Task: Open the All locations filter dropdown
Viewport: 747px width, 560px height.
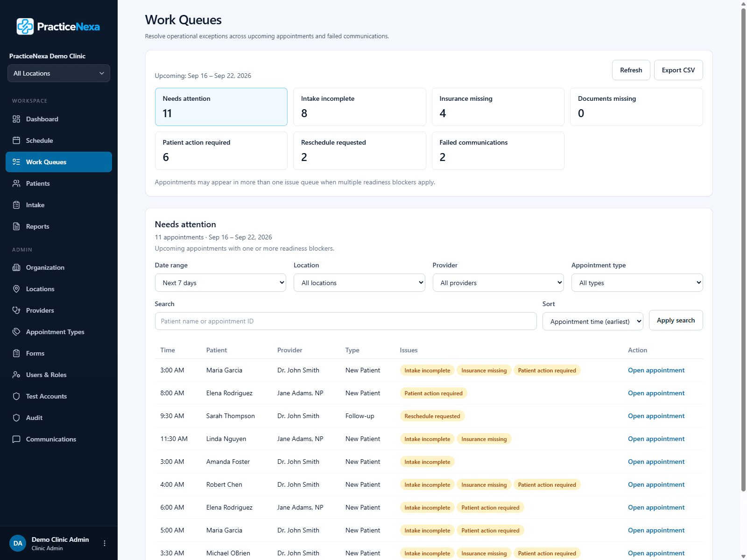Action: [x=359, y=283]
